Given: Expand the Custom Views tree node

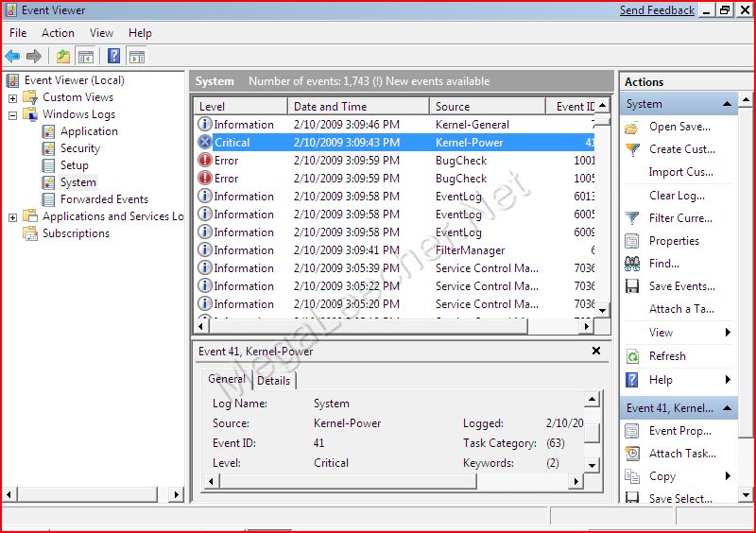Looking at the screenshot, I should (12, 98).
